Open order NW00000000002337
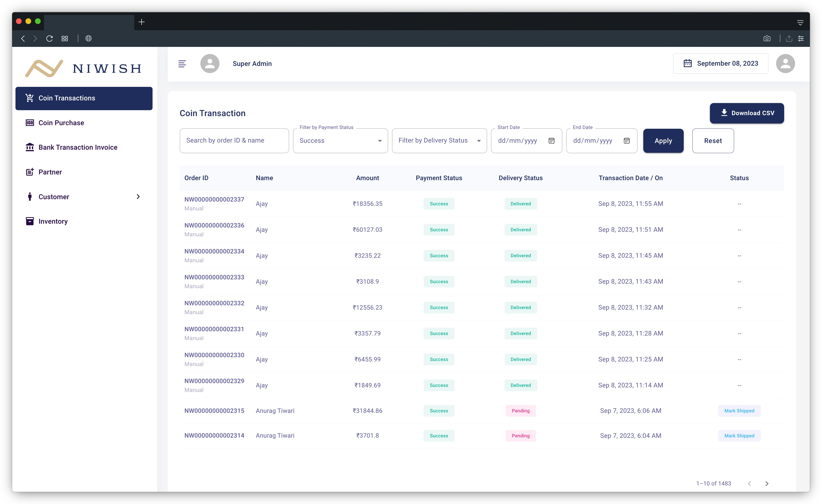822x504 pixels. tap(214, 199)
